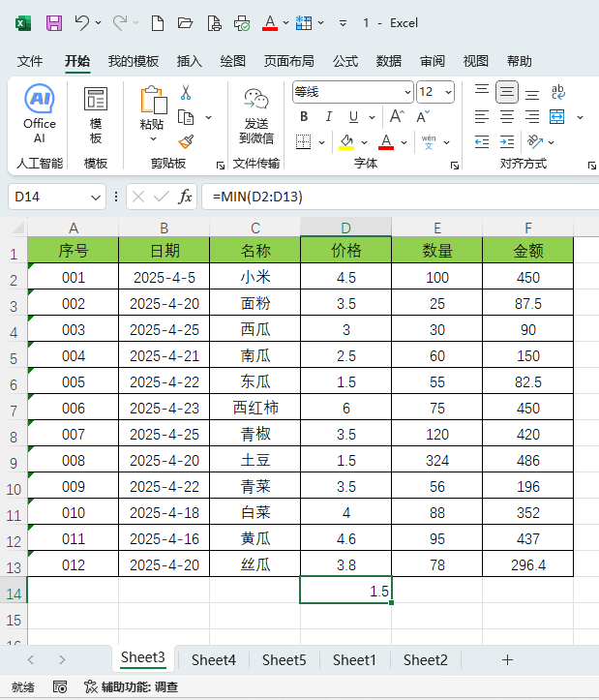The width and height of the screenshot is (599, 700).
Task: Click the formula bar =MIN(D2:D13)
Action: [401, 197]
